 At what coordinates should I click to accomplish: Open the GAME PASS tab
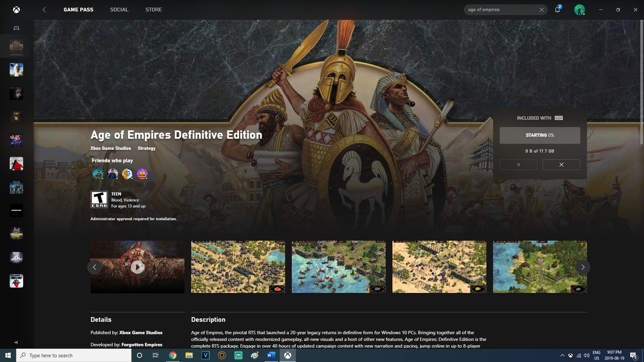click(x=78, y=10)
